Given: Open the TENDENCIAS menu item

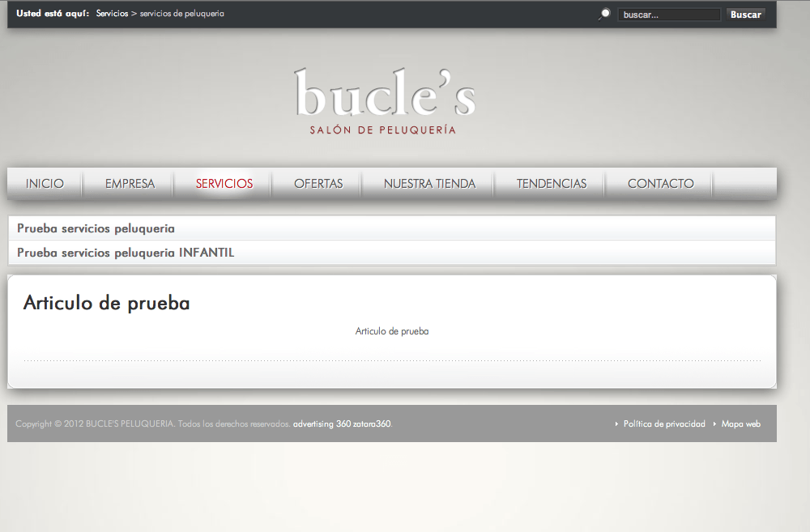Looking at the screenshot, I should [x=551, y=183].
